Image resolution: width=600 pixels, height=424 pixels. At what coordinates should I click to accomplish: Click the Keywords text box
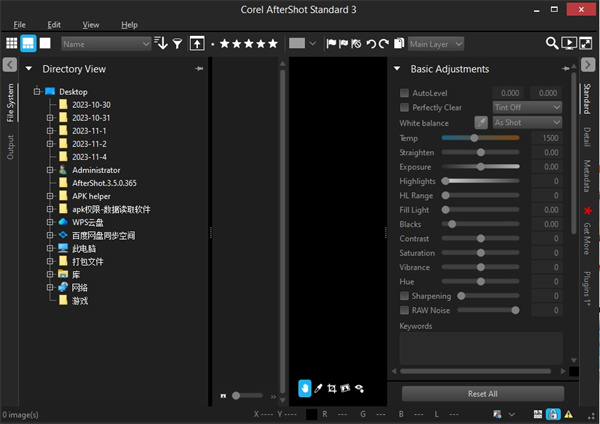481,348
